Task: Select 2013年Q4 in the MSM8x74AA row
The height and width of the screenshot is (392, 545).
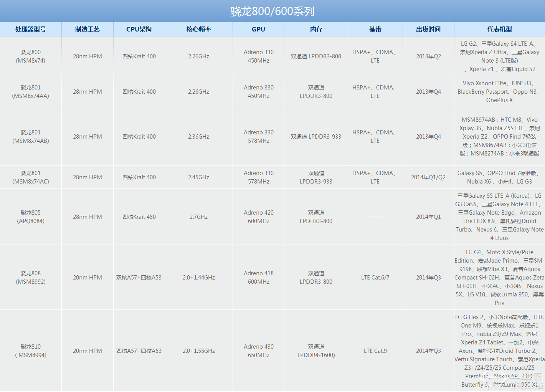Action: (x=428, y=92)
